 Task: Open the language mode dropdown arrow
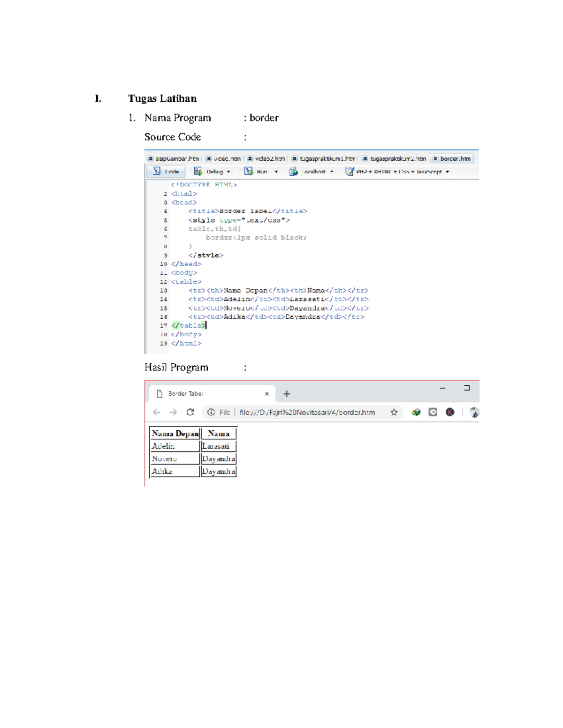pyautogui.click(x=448, y=172)
